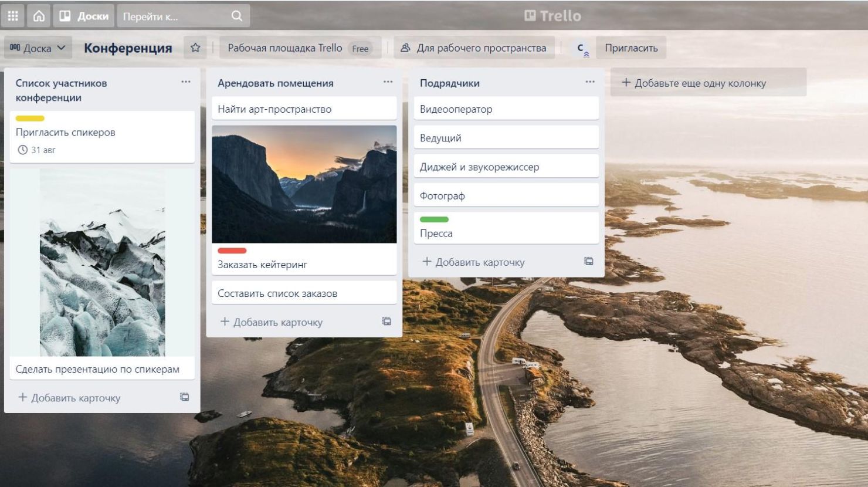The height and width of the screenshot is (487, 868).
Task: Open the Составить список заказов card
Action: click(304, 293)
